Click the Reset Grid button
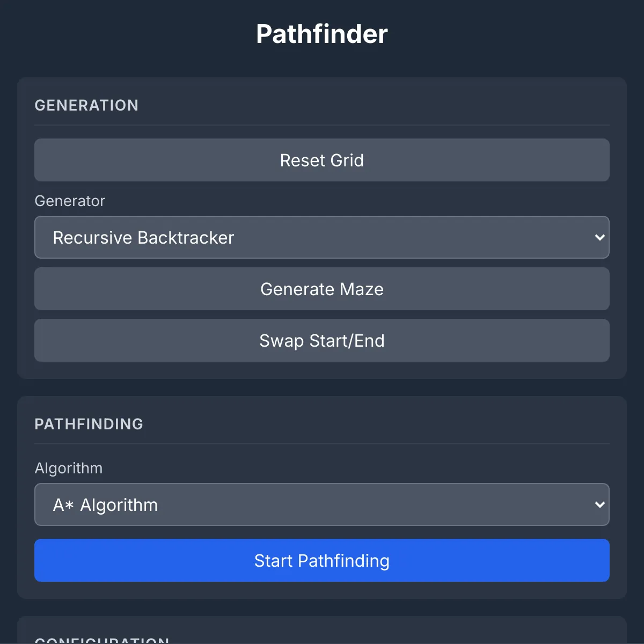This screenshot has height=644, width=644. (x=321, y=160)
